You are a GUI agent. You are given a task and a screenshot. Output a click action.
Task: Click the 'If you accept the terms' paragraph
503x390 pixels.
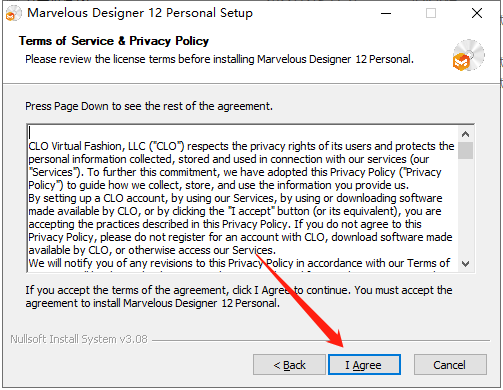(x=239, y=297)
